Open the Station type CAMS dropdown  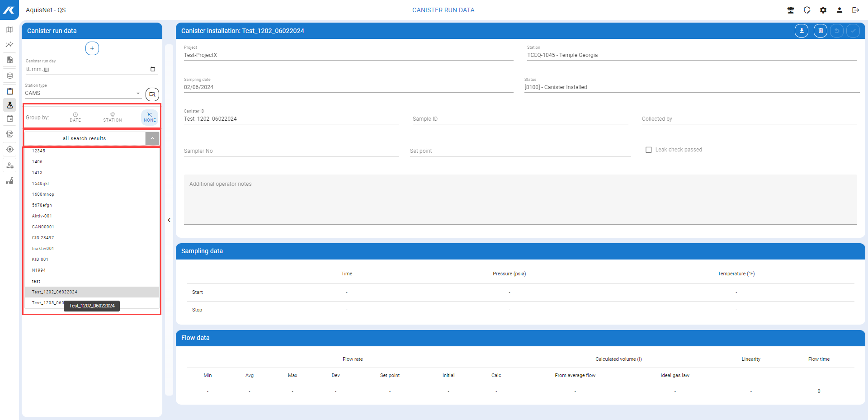point(83,93)
